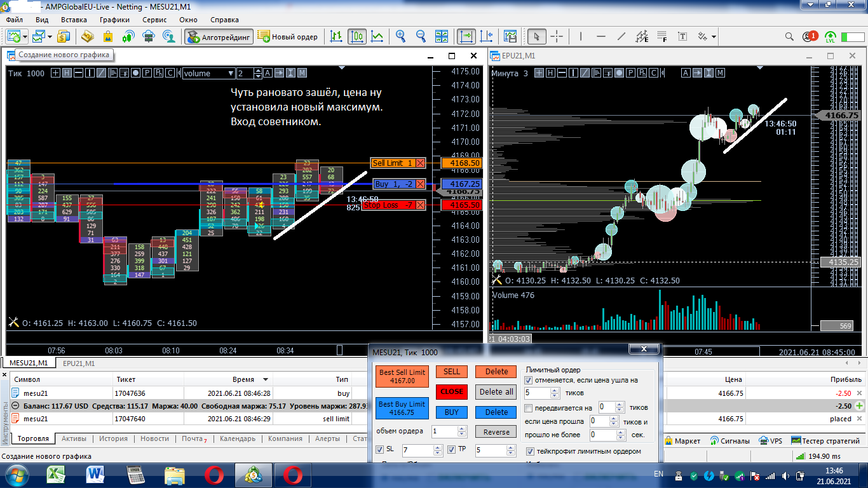
Task: Click the new chart creation icon
Action: [13, 36]
